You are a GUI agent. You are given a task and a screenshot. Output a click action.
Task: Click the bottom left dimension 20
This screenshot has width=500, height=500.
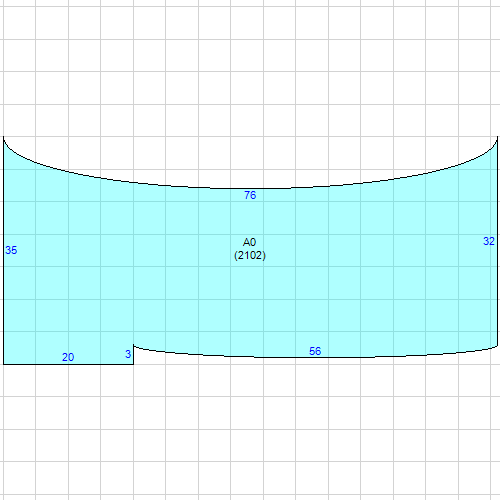click(x=68, y=357)
